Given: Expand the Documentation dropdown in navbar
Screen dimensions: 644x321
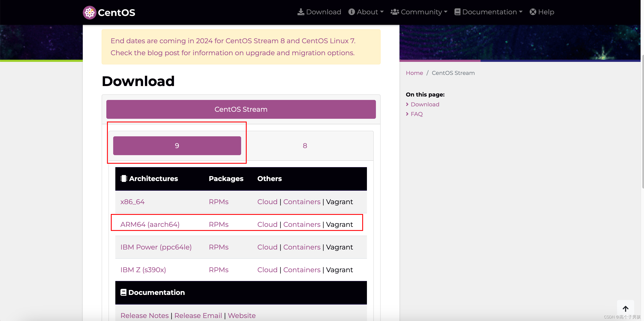Looking at the screenshot, I should pyautogui.click(x=492, y=12).
